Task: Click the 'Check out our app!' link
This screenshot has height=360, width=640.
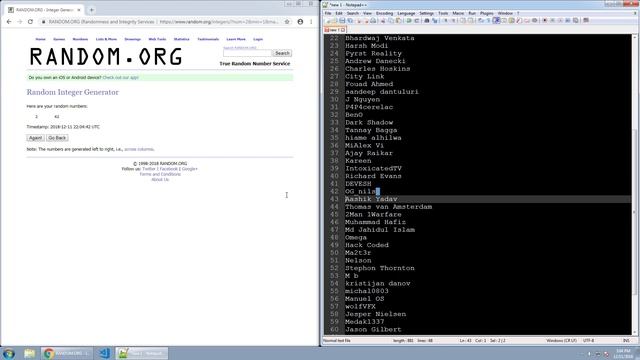Action: (x=120, y=78)
